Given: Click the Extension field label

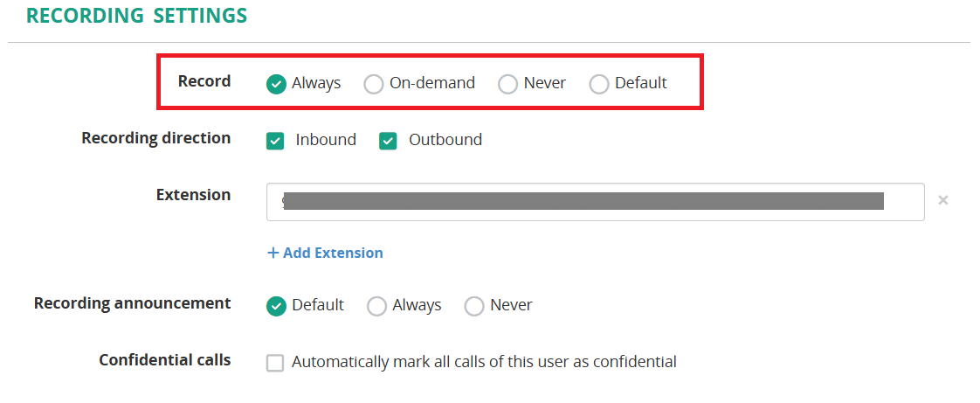Looking at the screenshot, I should tap(194, 195).
